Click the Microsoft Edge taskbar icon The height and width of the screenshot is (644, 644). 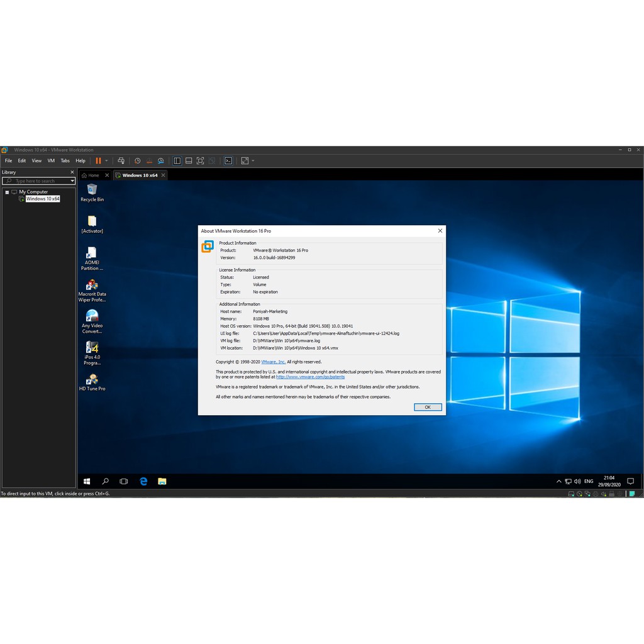point(143,481)
